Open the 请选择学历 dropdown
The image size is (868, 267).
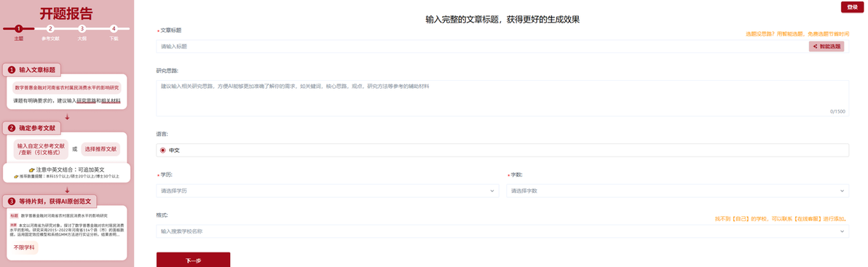coord(327,191)
